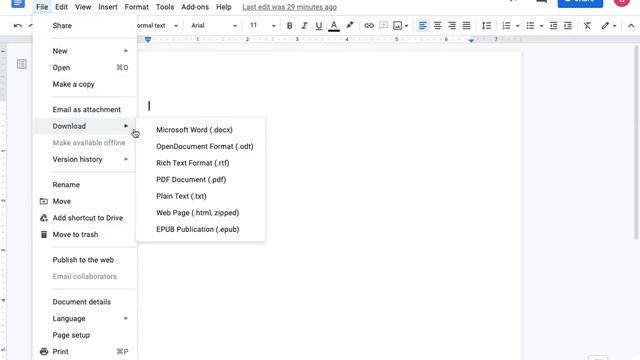Expand Bulleted list dropdown arrow
Image resolution: width=640 pixels, height=360 pixels.
pyautogui.click(x=541, y=26)
